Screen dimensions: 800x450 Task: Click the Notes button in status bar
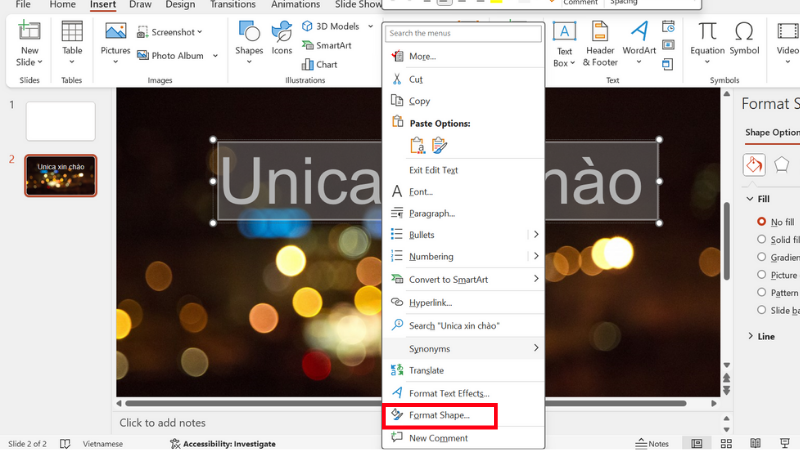(x=652, y=443)
